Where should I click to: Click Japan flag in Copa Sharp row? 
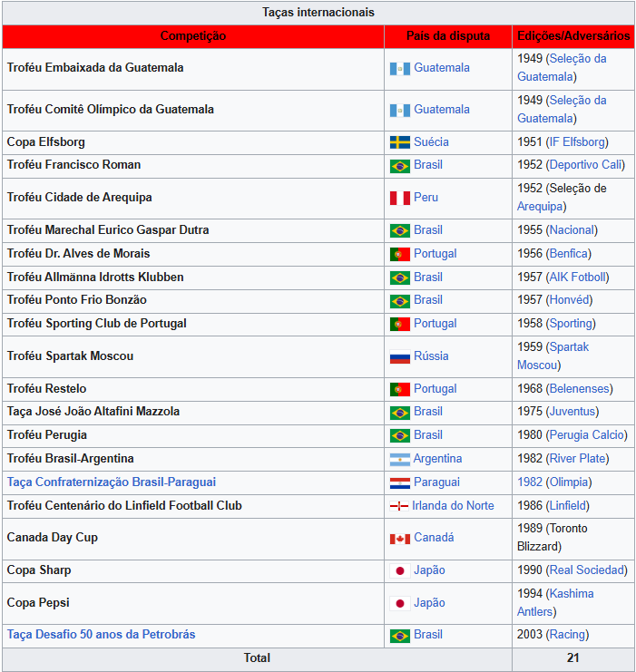[400, 570]
